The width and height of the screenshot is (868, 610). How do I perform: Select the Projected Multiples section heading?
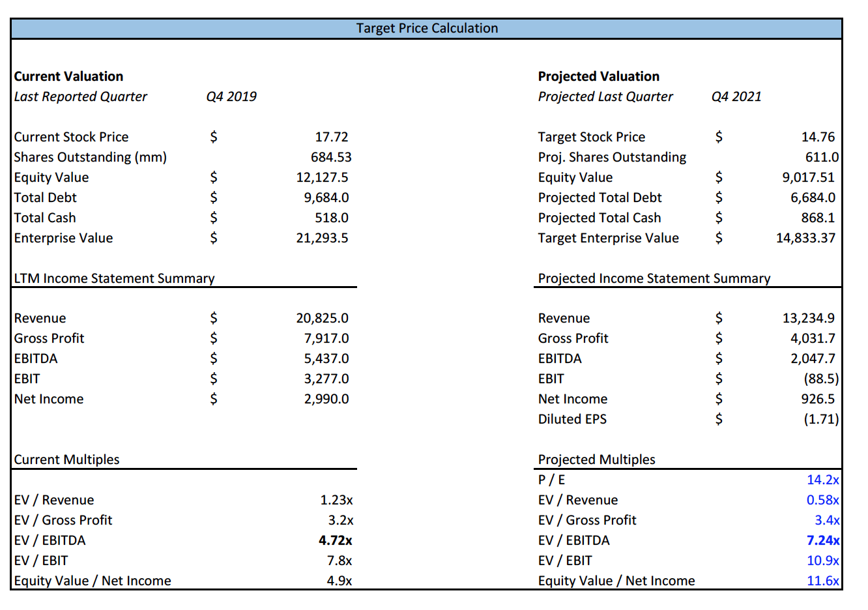596,459
